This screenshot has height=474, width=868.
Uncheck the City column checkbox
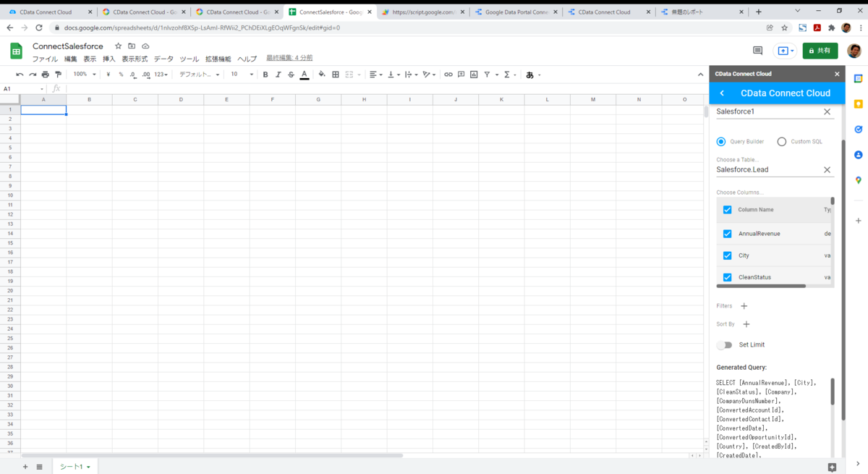727,255
